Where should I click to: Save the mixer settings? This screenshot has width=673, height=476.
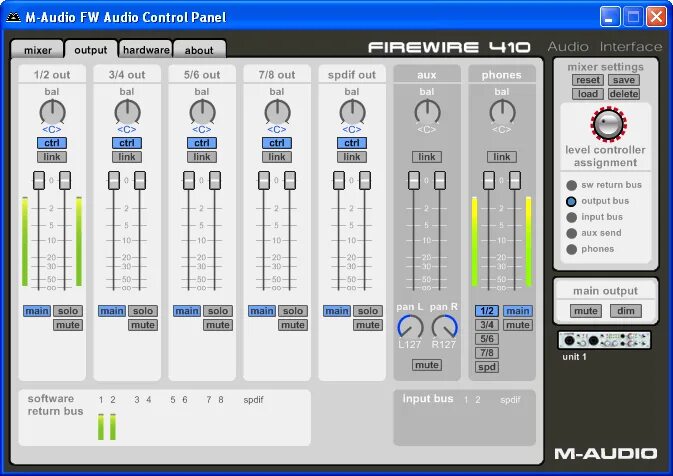[624, 80]
